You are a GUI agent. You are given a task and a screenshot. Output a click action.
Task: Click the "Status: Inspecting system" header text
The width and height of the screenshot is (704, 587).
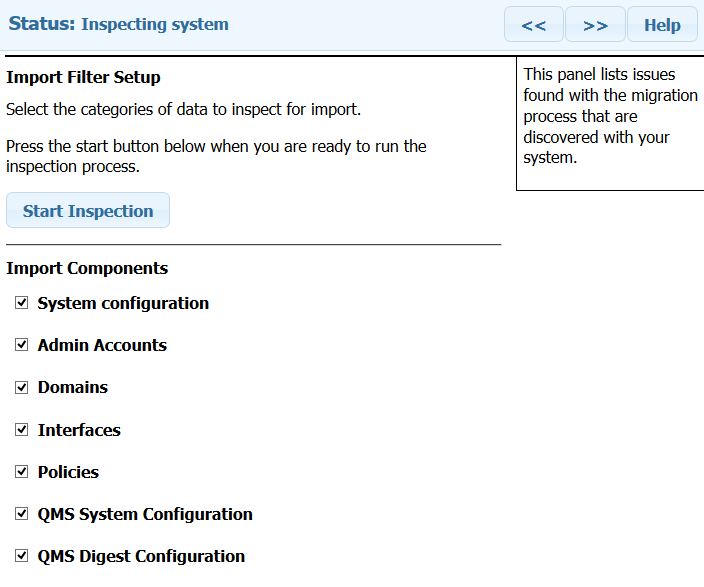point(118,24)
